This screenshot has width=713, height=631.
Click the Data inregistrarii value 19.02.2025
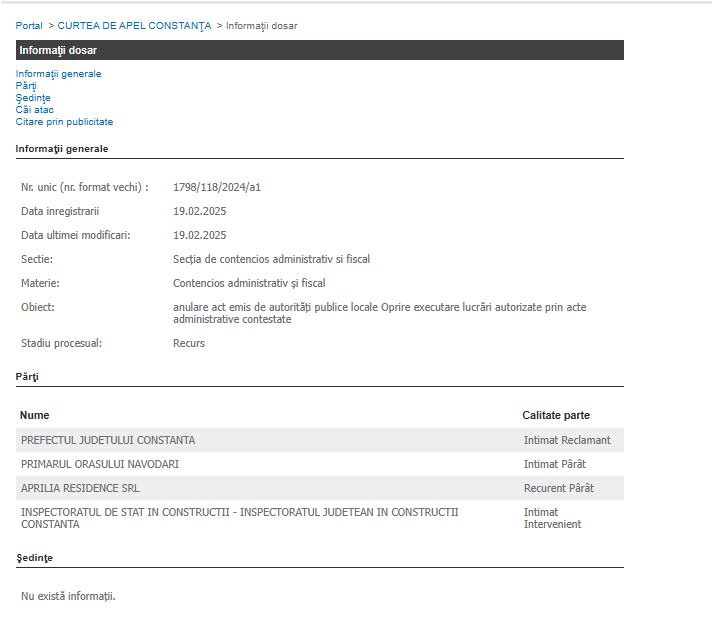pos(200,211)
